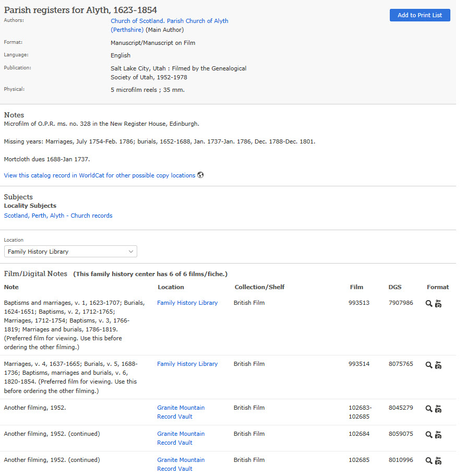Click search icon for DGS 8045279
The width and height of the screenshot is (466, 476).
(x=428, y=409)
